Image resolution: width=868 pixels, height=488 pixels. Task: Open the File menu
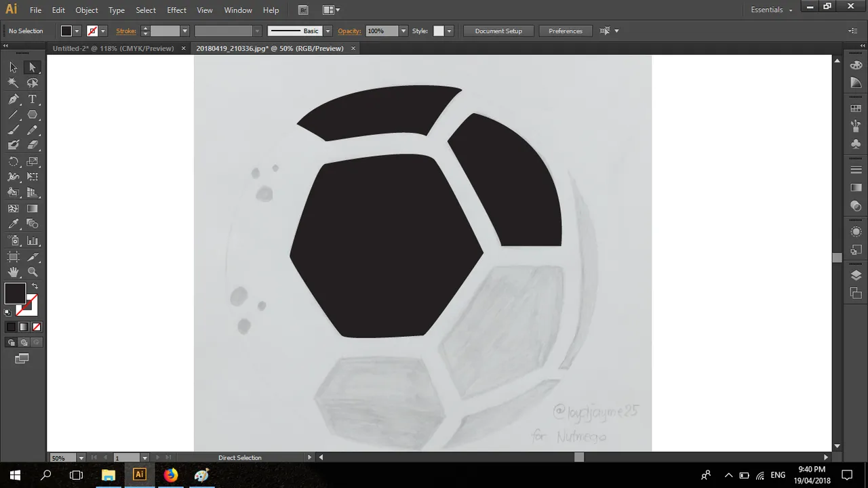[x=35, y=10]
